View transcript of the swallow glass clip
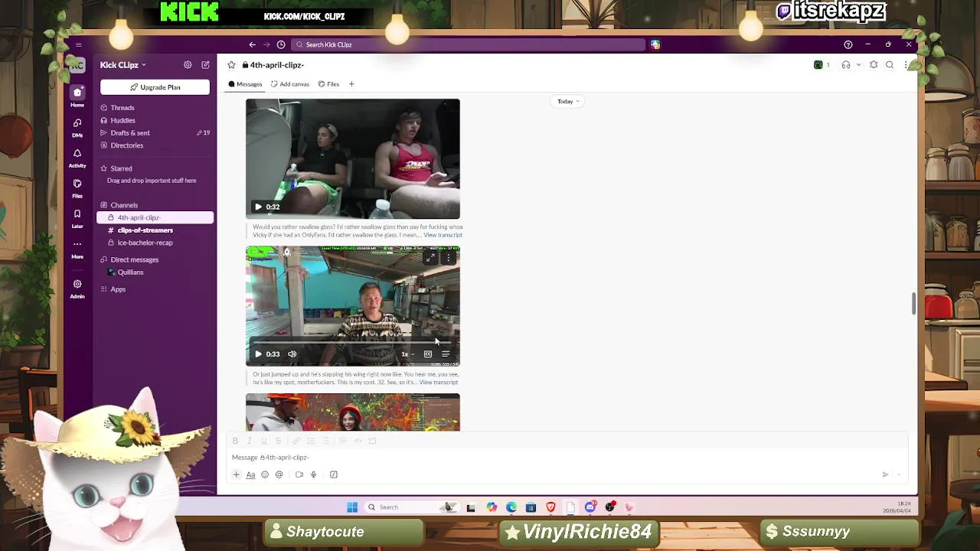This screenshot has width=980, height=551. [x=443, y=235]
